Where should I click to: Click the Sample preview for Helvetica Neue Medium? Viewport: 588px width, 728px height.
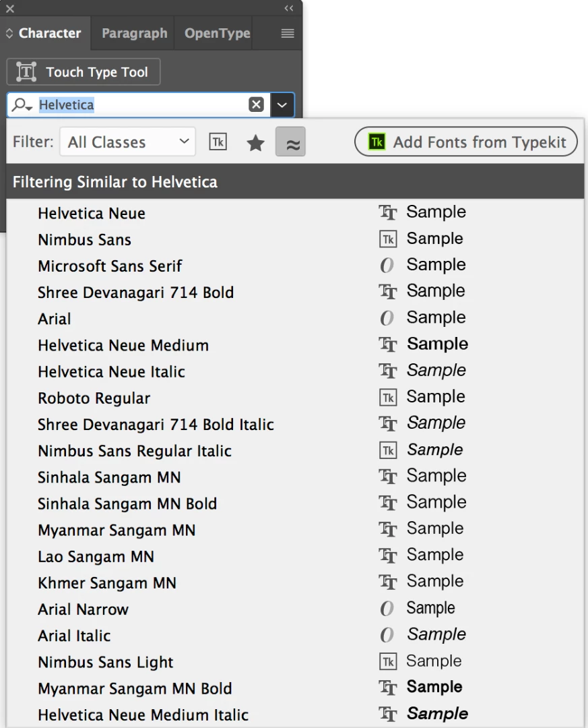(x=438, y=344)
